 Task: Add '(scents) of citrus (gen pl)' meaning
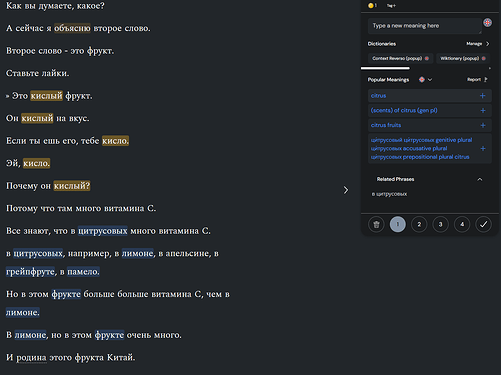482,110
